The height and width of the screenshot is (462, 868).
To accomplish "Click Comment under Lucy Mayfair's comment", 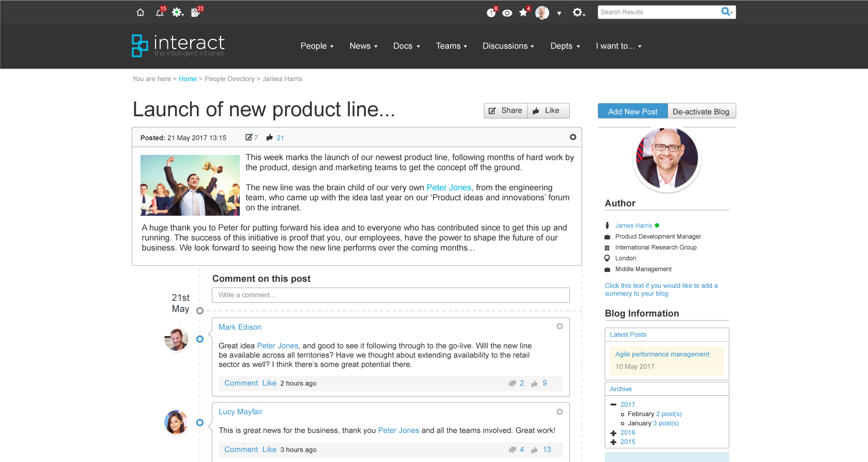I will pos(241,450).
